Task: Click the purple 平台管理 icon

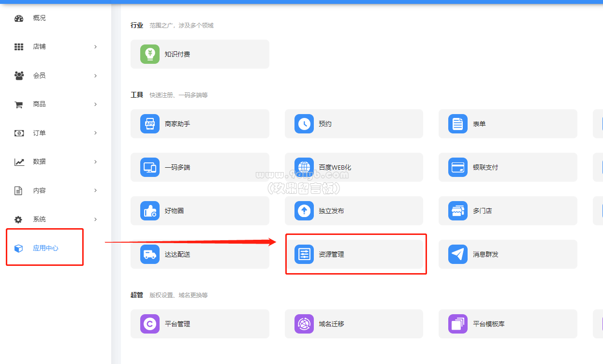Action: pyautogui.click(x=150, y=324)
